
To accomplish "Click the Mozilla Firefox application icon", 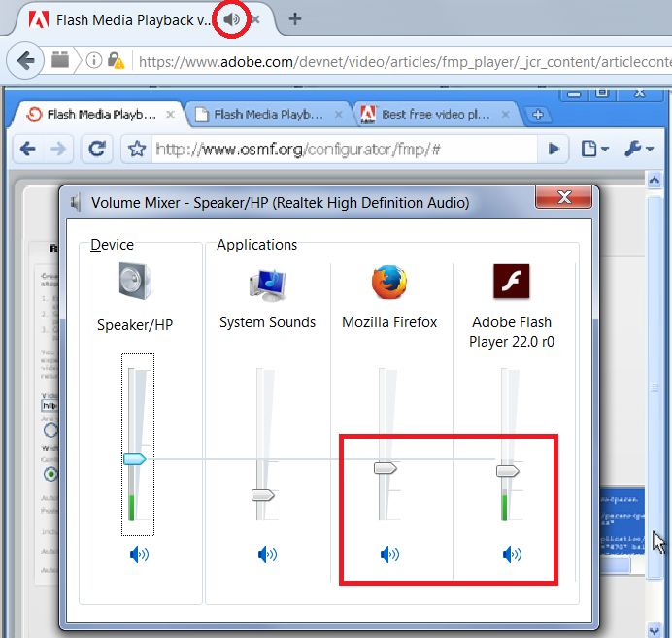I will (x=389, y=283).
